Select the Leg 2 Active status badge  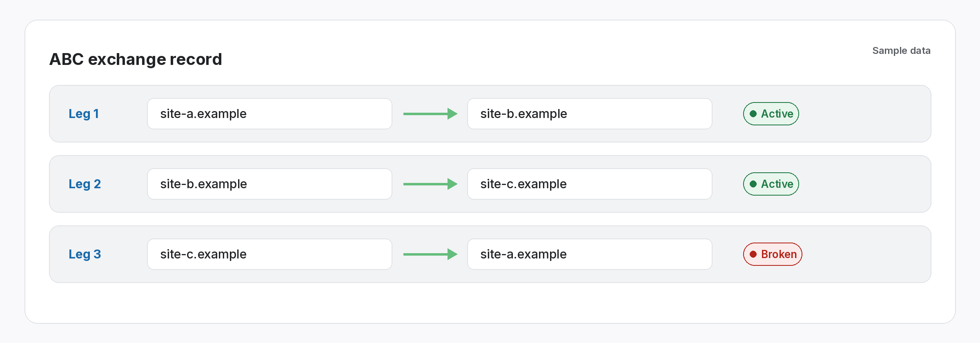point(771,184)
